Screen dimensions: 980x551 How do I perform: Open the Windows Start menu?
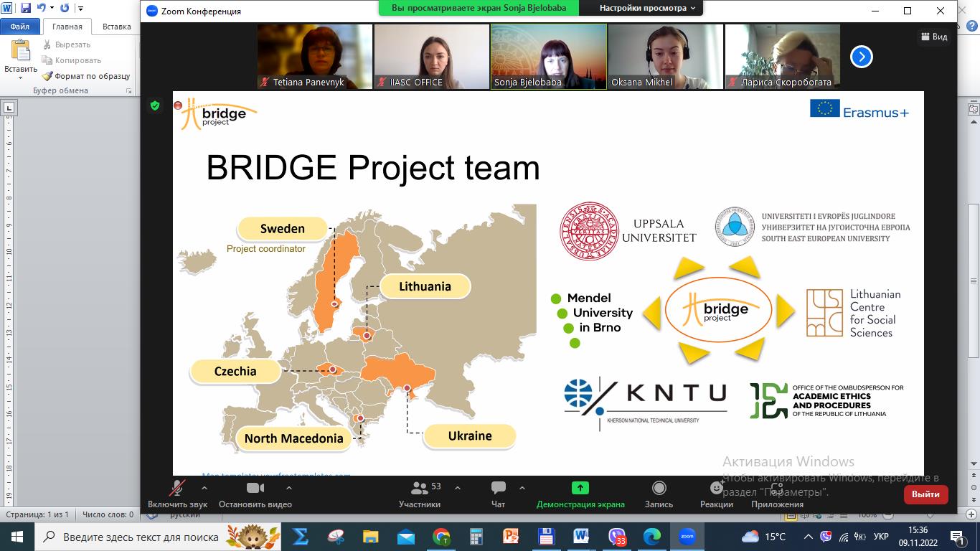(x=17, y=537)
